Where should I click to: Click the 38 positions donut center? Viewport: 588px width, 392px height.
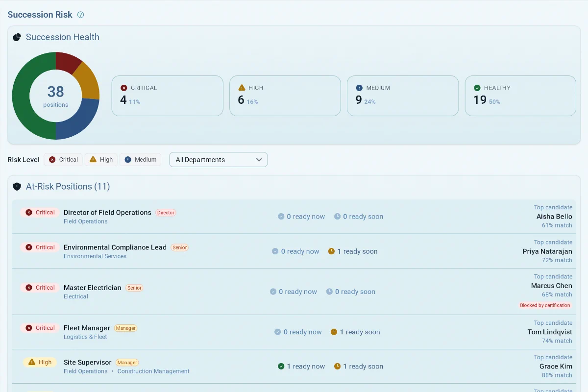coord(56,96)
